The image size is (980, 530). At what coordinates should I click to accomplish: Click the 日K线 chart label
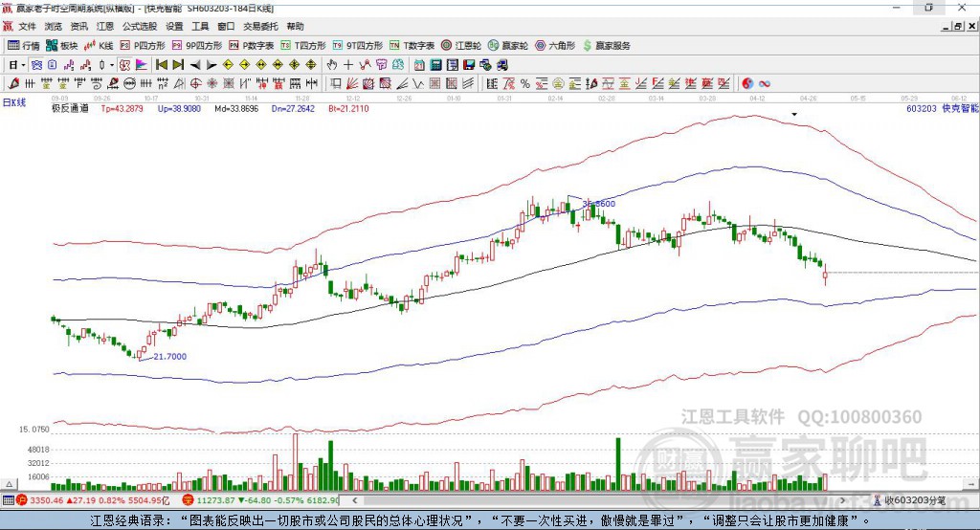click(14, 103)
